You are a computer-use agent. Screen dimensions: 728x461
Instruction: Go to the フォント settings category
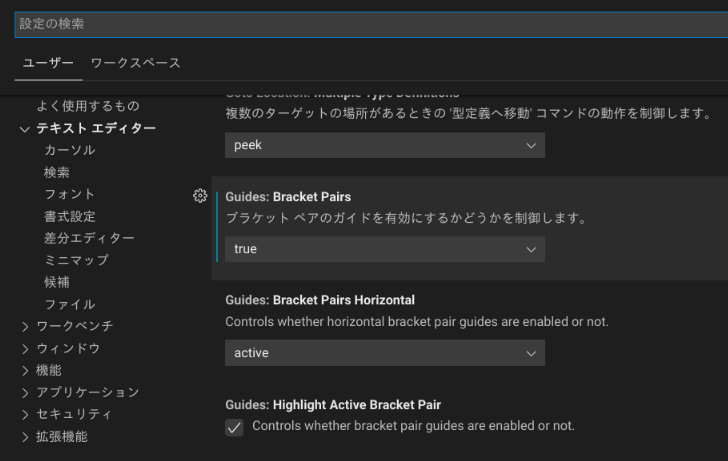point(69,194)
